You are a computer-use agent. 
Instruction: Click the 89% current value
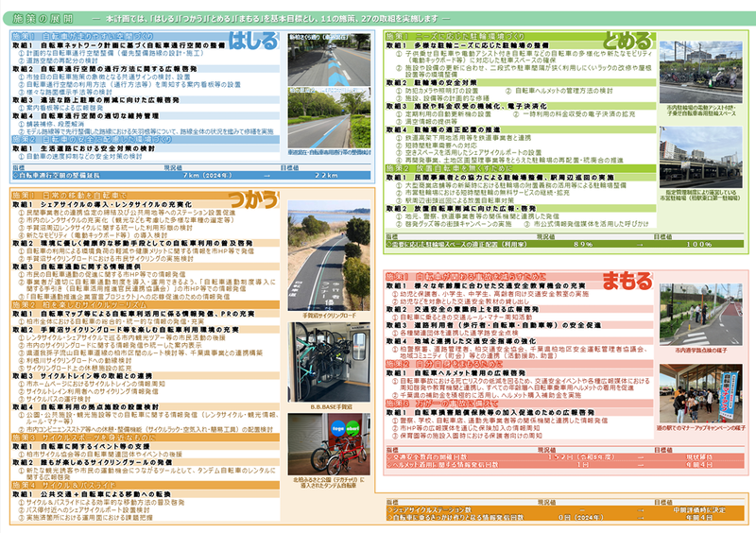click(x=583, y=245)
